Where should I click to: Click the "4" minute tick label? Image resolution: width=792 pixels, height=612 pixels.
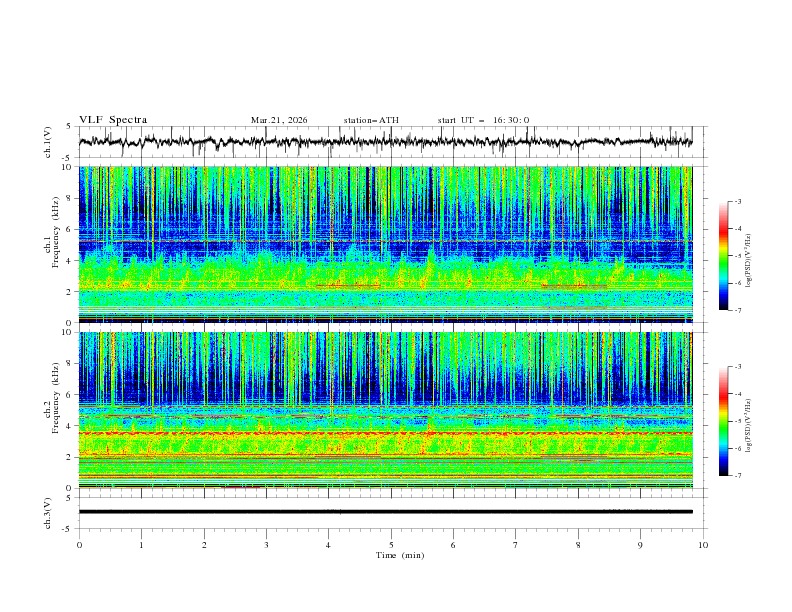(328, 545)
